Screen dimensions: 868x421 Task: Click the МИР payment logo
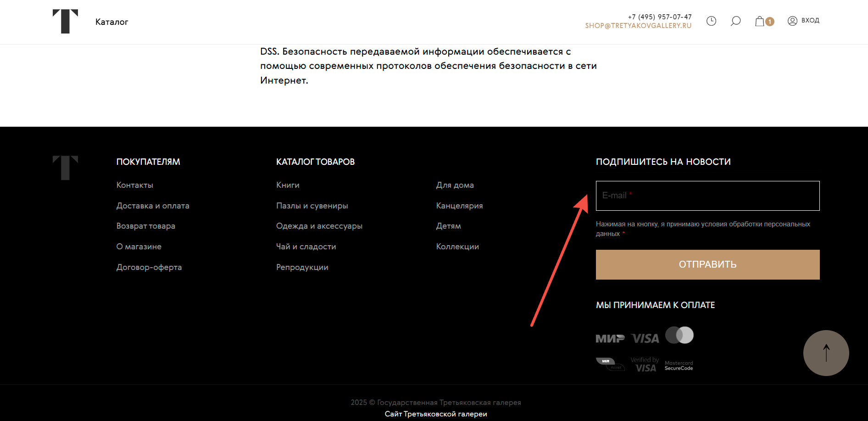pos(610,339)
